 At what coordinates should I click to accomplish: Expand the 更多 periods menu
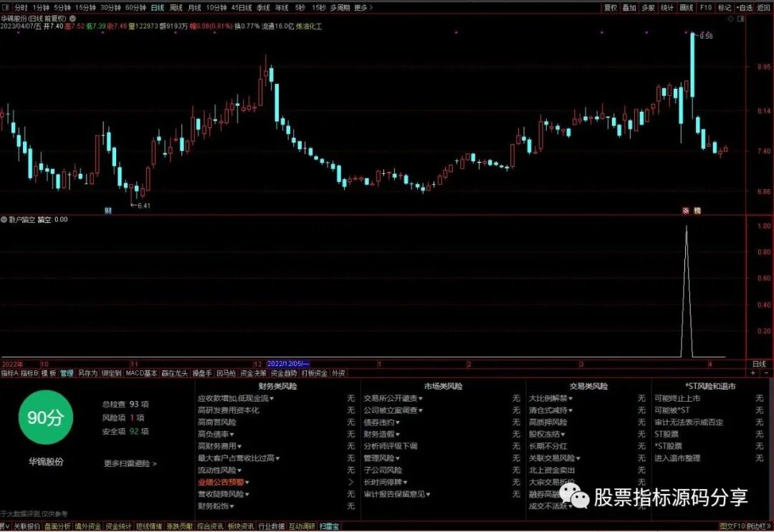tap(363, 7)
